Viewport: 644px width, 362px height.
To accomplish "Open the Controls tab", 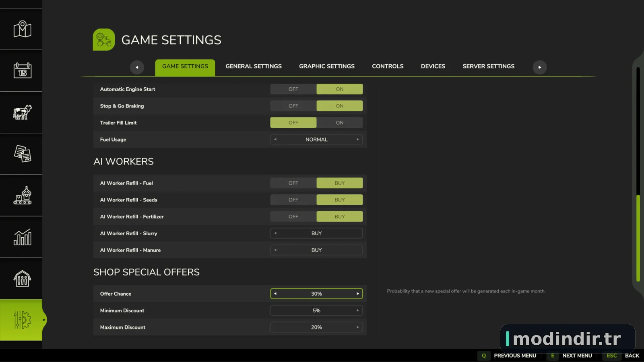I will point(388,66).
